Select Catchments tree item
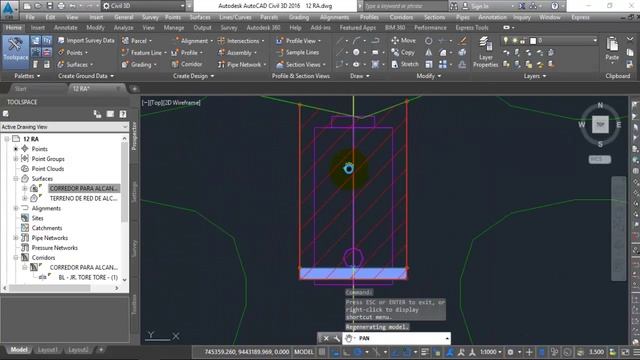The image size is (640, 360). pos(47,228)
